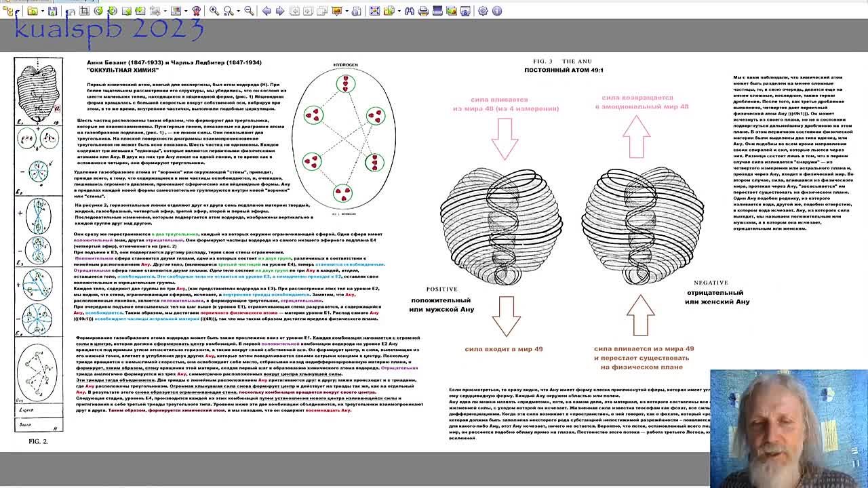Screen dimensions: 868x488
Task: Click the zoom in magnifier icon
Action: [x=214, y=11]
